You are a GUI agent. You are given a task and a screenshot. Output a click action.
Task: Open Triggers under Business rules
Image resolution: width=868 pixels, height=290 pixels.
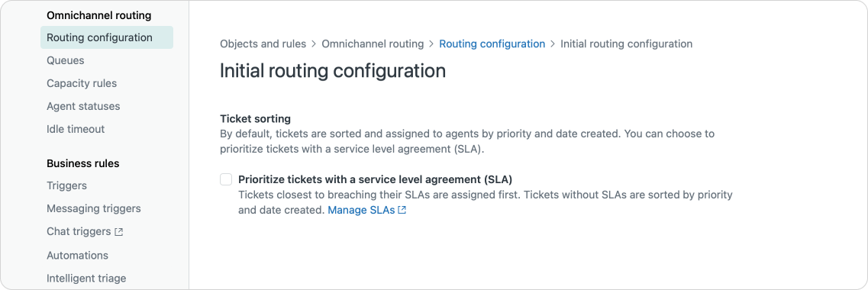[66, 186]
